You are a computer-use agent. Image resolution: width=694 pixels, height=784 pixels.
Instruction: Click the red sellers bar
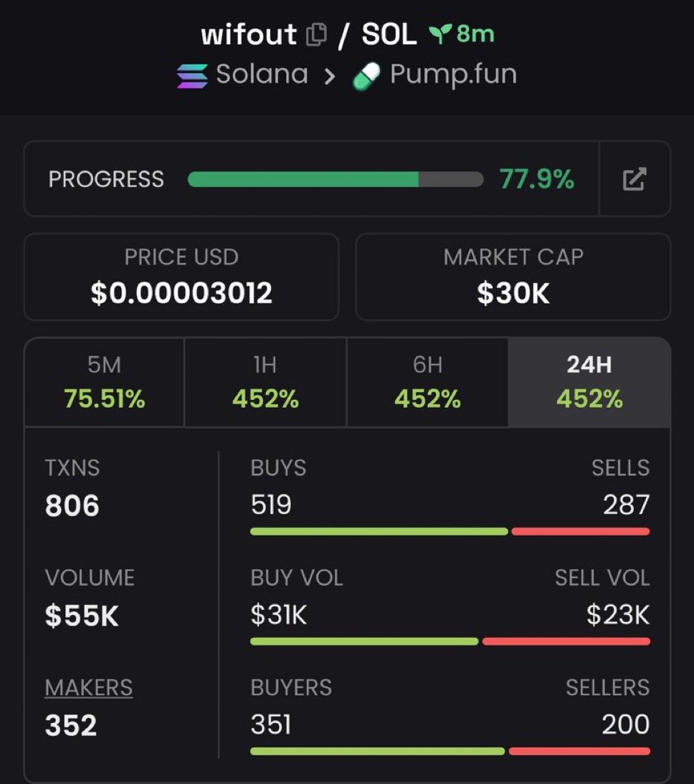click(x=579, y=751)
